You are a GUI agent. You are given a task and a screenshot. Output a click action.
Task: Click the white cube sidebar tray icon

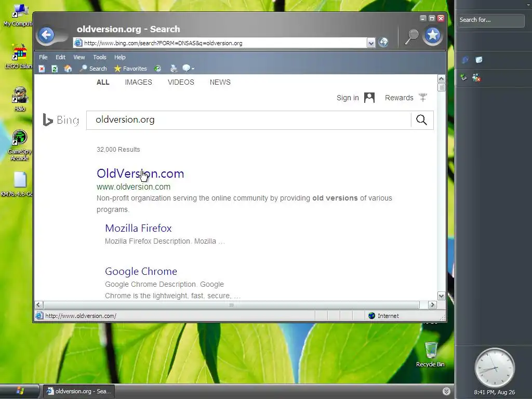click(478, 60)
